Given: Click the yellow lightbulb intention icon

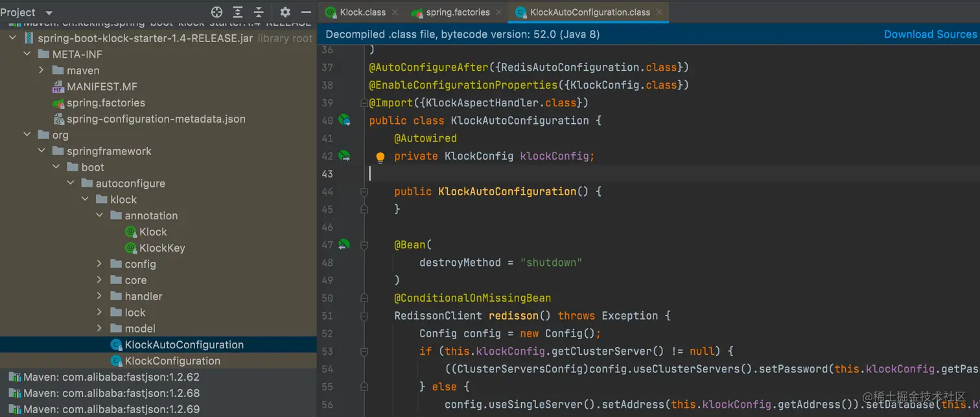Looking at the screenshot, I should (x=380, y=157).
